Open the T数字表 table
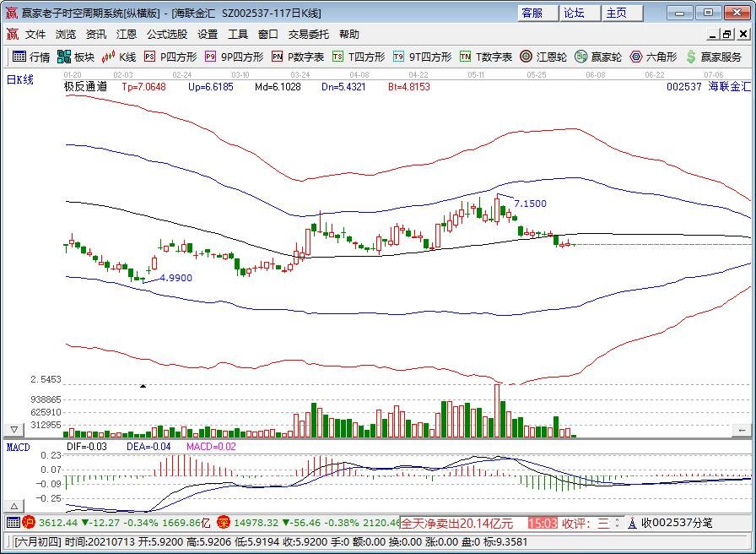Screen dimensions: 756x554 pyautogui.click(x=485, y=57)
